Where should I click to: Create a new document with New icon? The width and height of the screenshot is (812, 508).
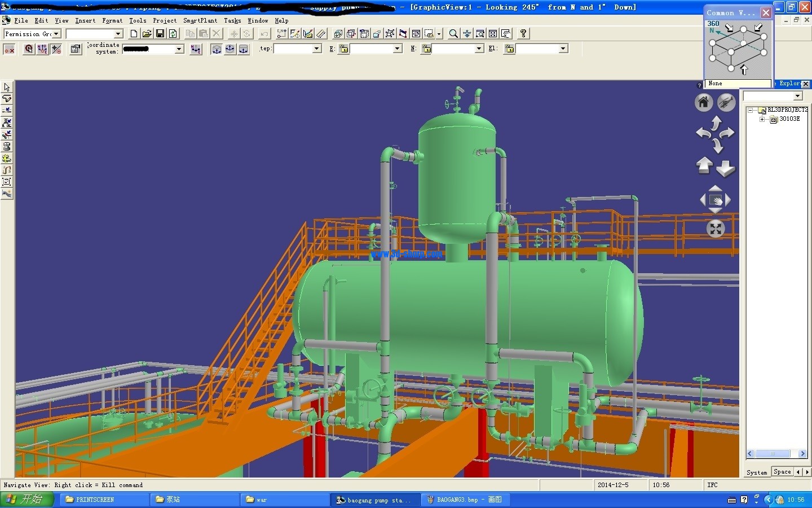(x=134, y=34)
